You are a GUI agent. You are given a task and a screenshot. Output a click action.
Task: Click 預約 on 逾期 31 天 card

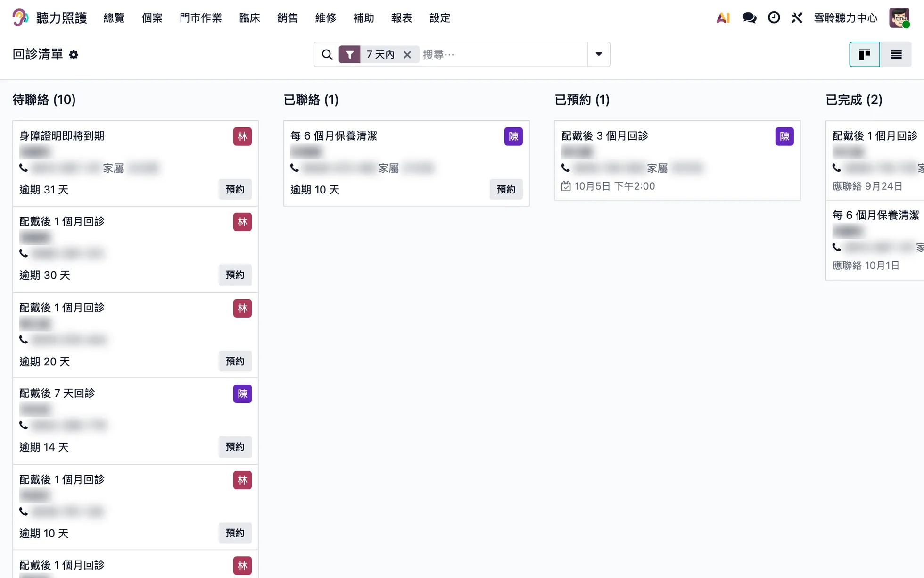point(235,189)
